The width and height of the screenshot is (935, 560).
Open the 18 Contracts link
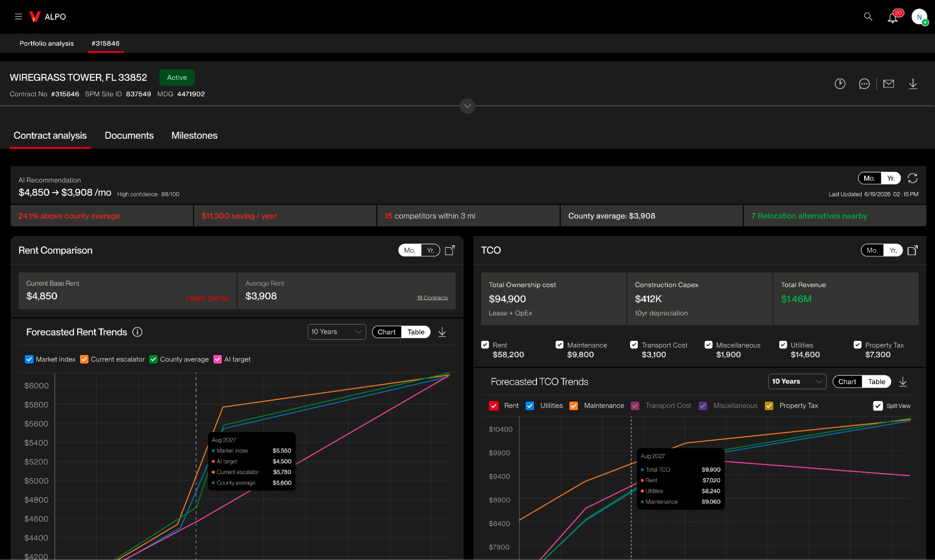432,297
